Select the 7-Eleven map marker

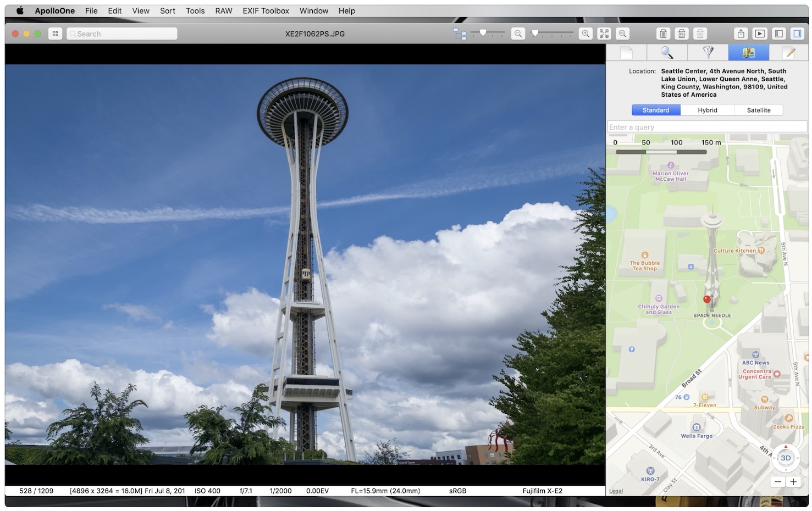pyautogui.click(x=705, y=397)
